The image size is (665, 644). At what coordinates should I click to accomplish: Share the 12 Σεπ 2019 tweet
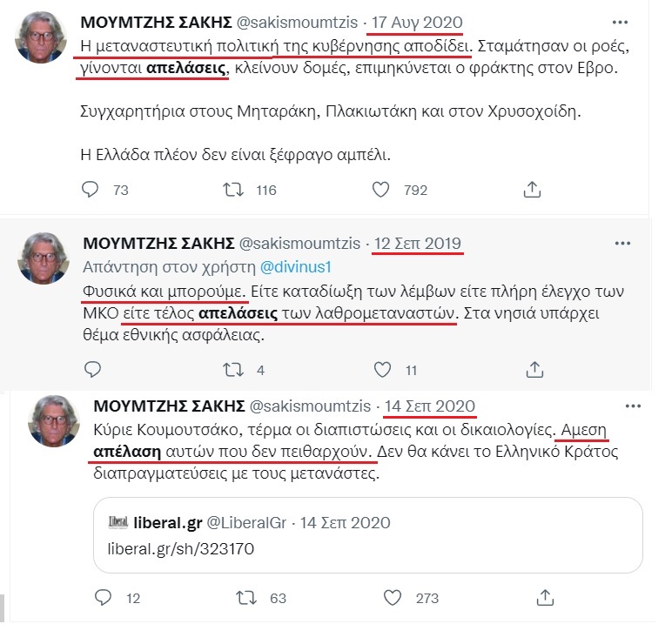(x=533, y=369)
